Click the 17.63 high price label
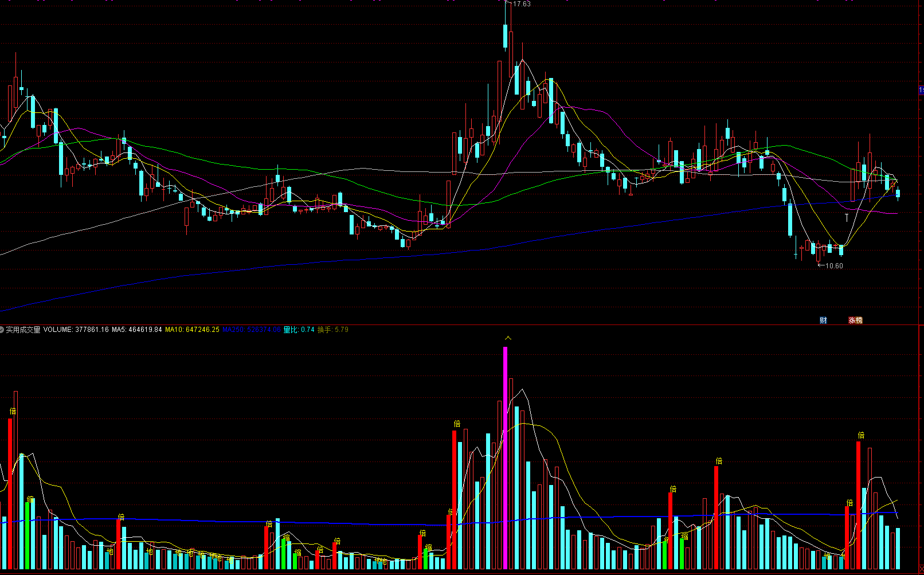Viewport: 924px width, 575px height. pyautogui.click(x=521, y=4)
